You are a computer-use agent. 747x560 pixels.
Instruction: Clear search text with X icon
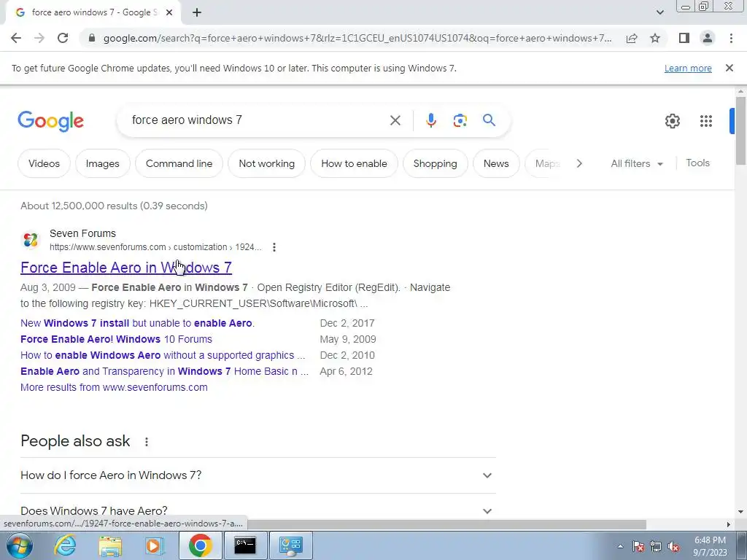point(395,120)
